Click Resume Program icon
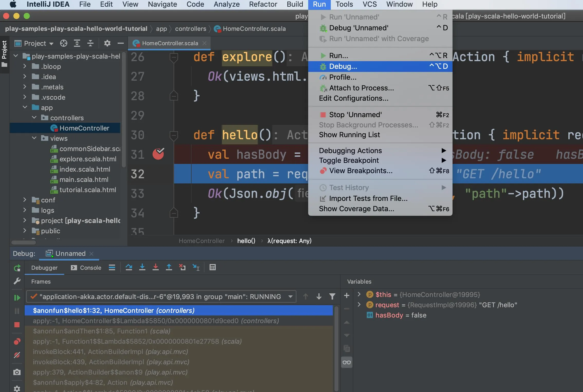This screenshot has height=392, width=583. pyautogui.click(x=17, y=297)
